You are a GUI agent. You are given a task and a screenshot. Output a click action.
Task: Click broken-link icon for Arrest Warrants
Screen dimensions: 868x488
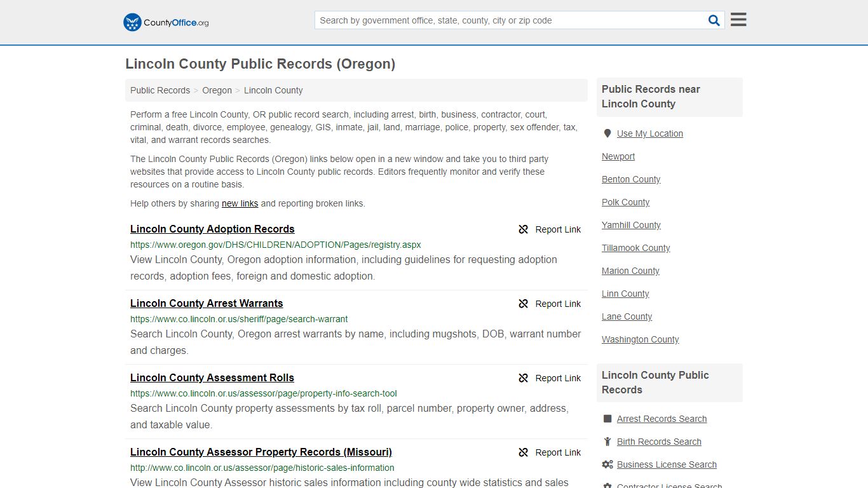(524, 304)
